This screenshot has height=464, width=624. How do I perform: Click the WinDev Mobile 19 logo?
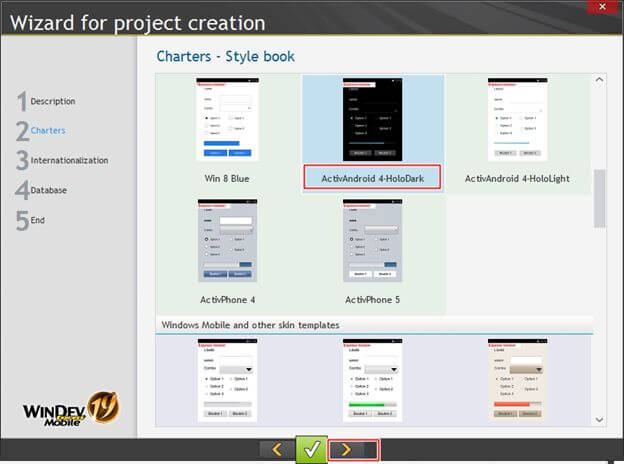71,409
